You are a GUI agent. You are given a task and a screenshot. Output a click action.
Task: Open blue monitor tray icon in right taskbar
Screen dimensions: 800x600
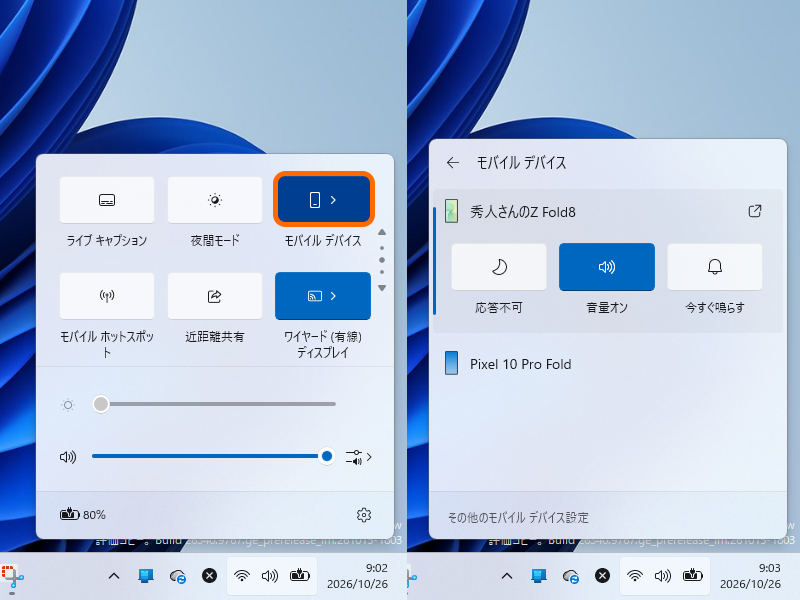click(539, 576)
